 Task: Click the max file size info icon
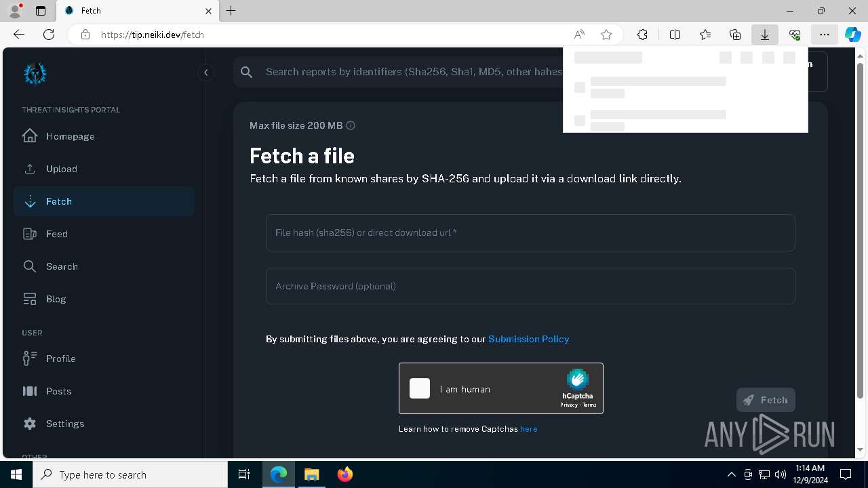[351, 125]
